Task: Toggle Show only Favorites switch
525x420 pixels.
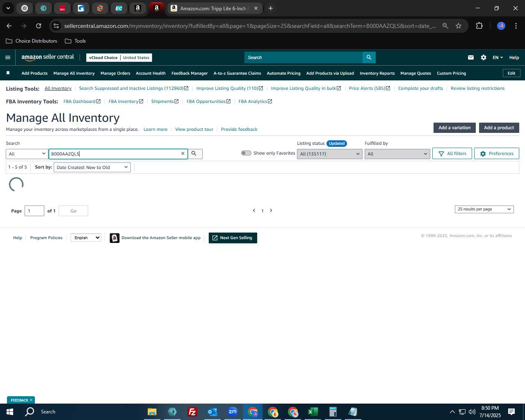Action: [246, 153]
